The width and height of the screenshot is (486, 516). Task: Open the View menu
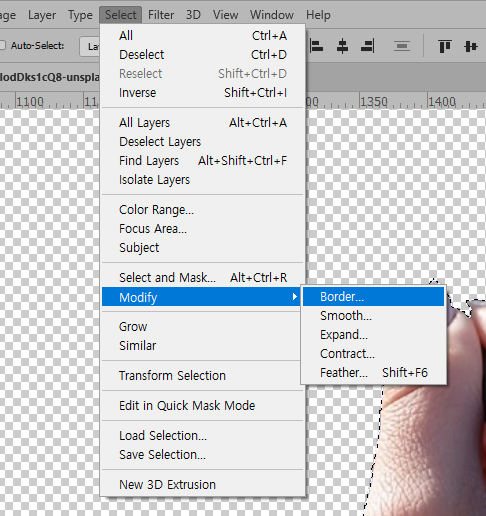(226, 15)
